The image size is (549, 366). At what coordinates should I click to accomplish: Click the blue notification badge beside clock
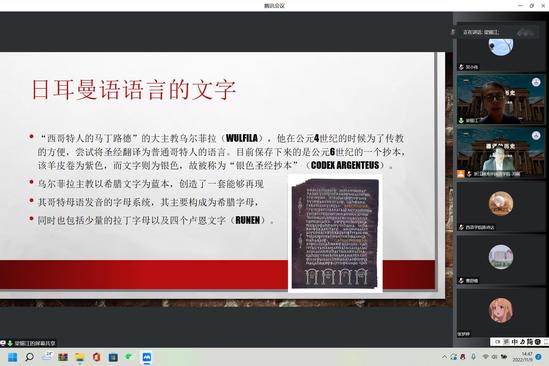coord(538,357)
